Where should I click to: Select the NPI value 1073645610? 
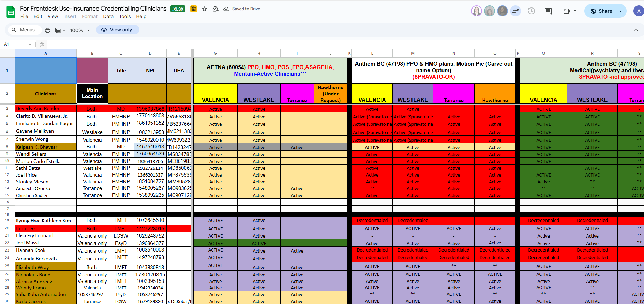point(150,221)
